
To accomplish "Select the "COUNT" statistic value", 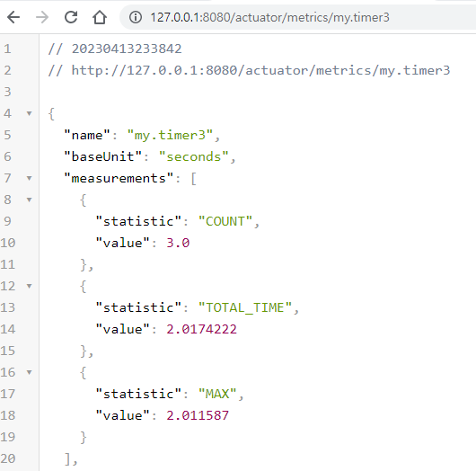I will pyautogui.click(x=225, y=221).
